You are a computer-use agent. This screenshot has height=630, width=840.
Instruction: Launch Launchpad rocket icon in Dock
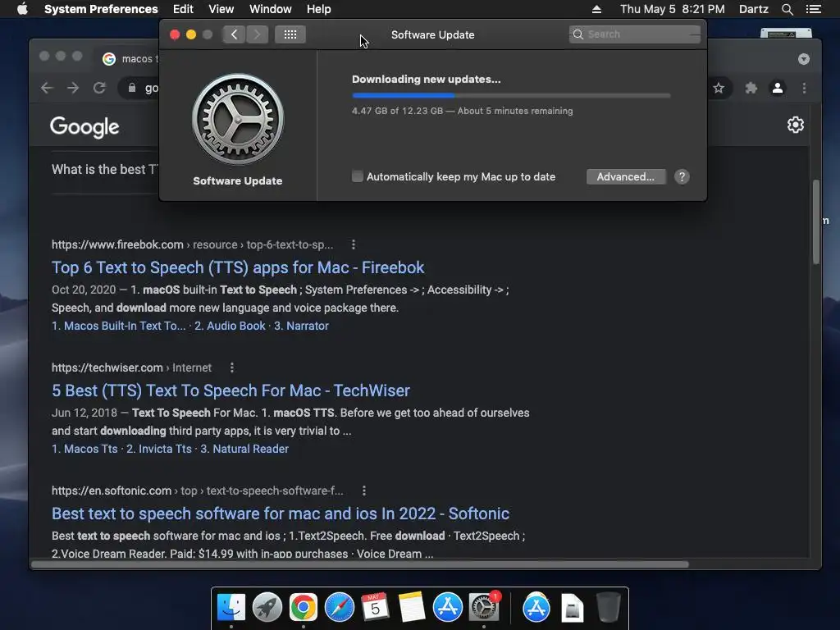(x=267, y=607)
